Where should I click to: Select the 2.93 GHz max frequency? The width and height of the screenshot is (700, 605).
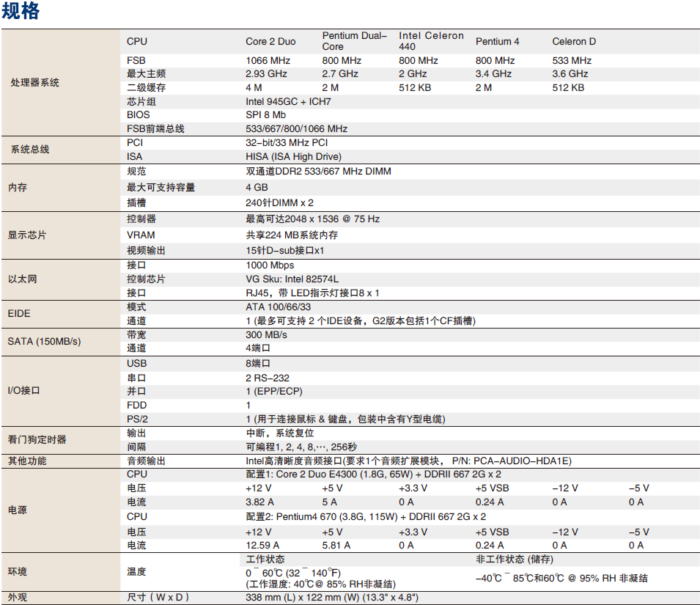coord(266,73)
